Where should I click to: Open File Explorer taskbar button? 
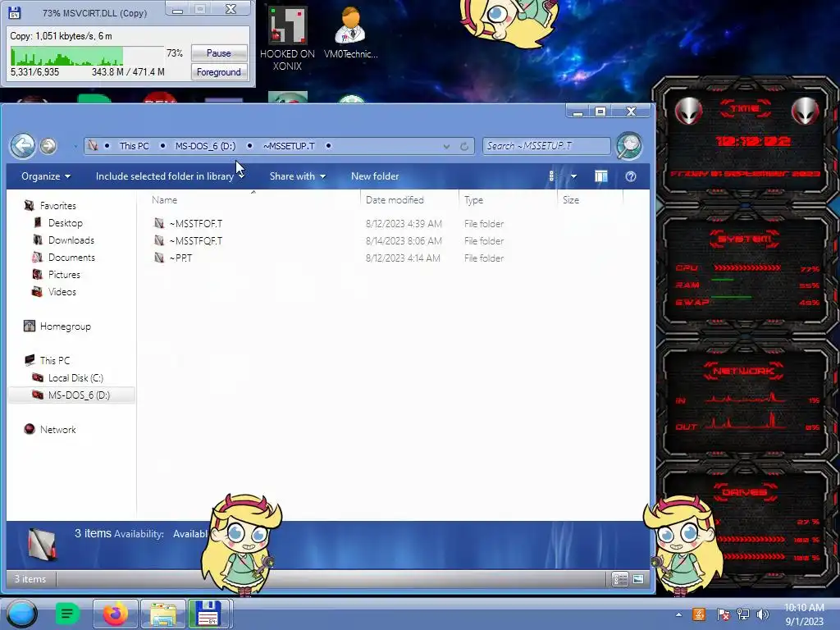point(163,614)
